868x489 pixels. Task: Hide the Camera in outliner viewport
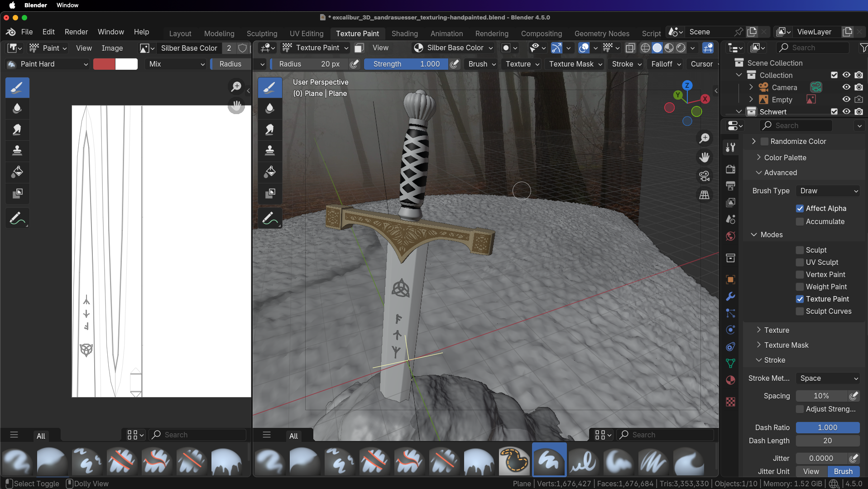(846, 87)
